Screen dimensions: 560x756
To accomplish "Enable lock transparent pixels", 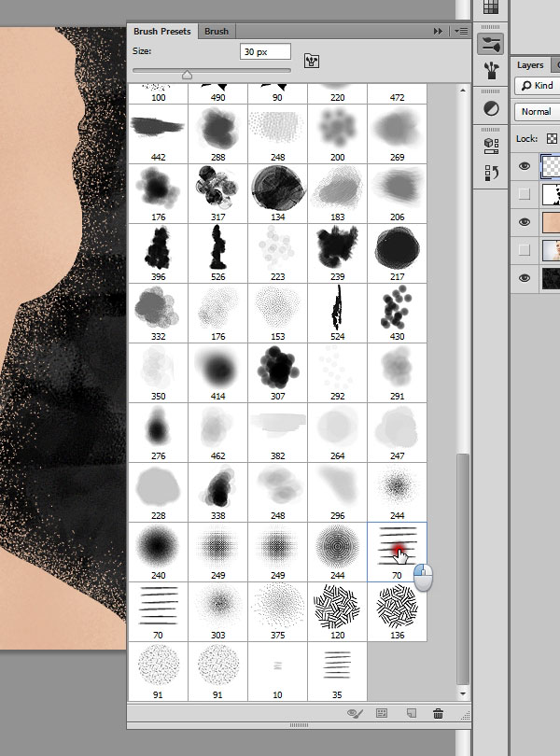I will [552, 139].
